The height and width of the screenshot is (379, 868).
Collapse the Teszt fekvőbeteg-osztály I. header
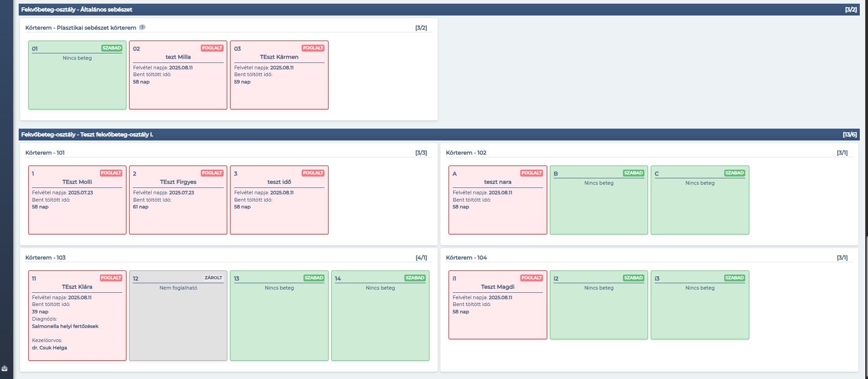[x=439, y=135]
